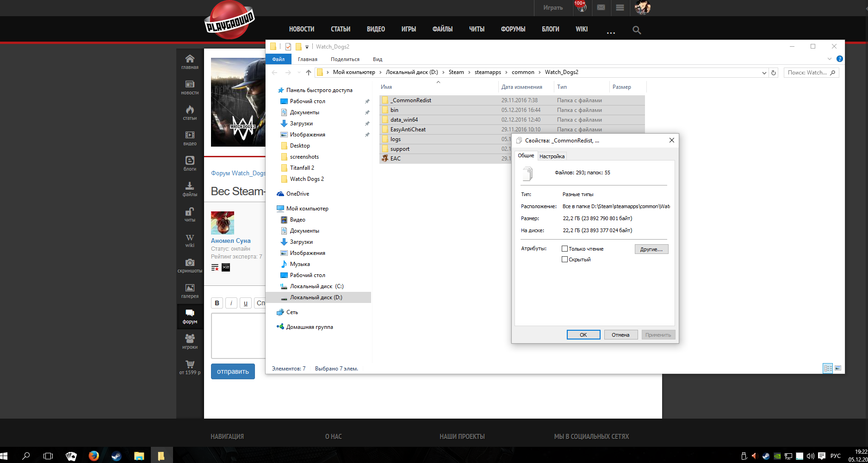Open Titanfall 2 in quick access list

[302, 168]
